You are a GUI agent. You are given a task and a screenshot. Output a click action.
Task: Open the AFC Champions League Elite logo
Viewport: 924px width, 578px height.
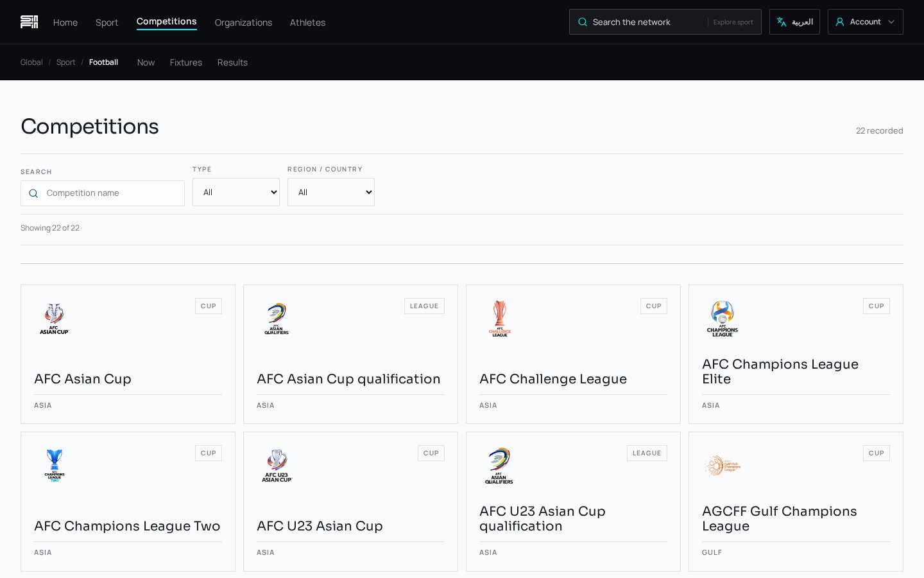click(x=723, y=319)
